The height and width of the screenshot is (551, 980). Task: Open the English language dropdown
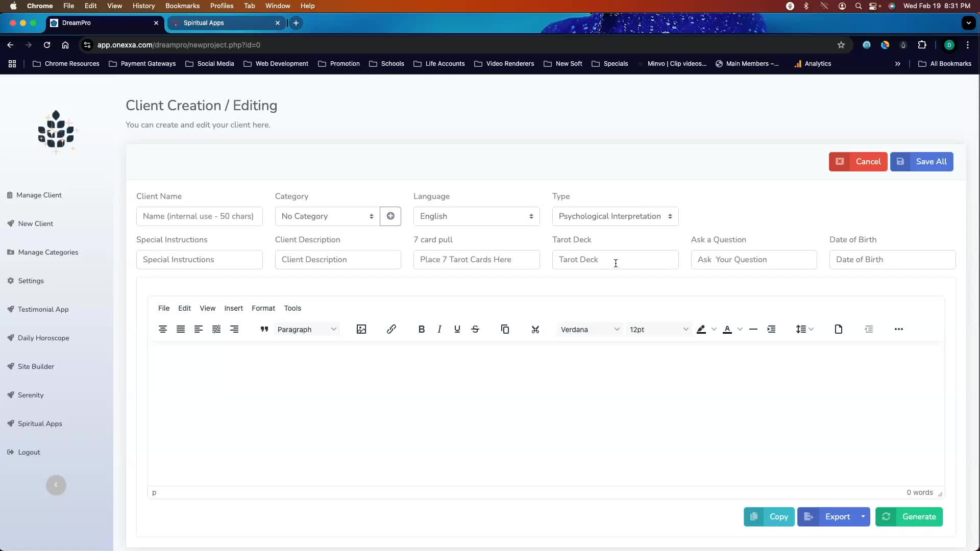tap(476, 216)
